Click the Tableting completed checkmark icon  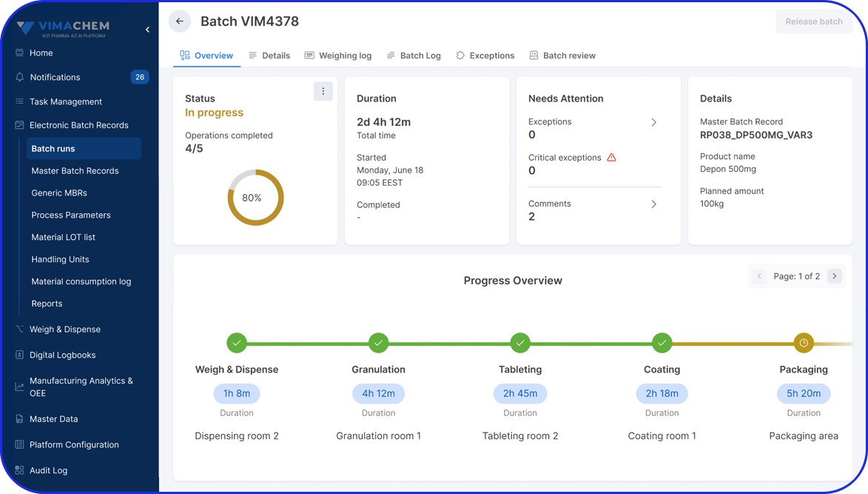(520, 343)
